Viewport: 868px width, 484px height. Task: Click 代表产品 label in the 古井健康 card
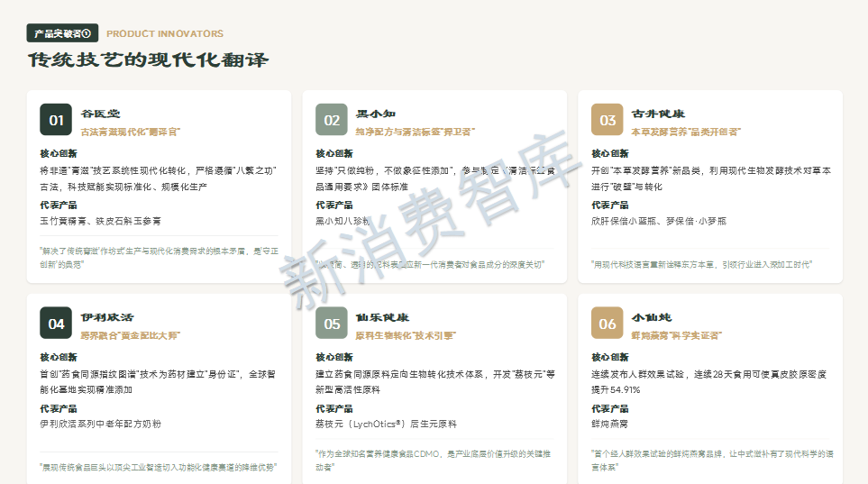(x=609, y=205)
